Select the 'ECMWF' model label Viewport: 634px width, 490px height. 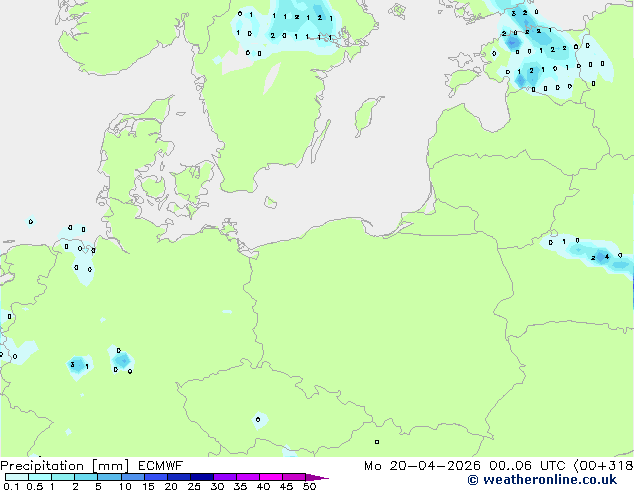click(160, 466)
